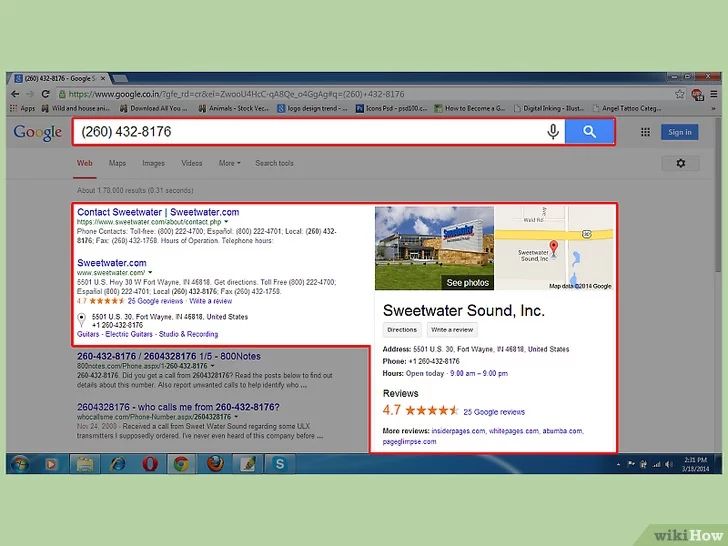Click the browser back arrow
The image size is (728, 546).
tap(15, 94)
